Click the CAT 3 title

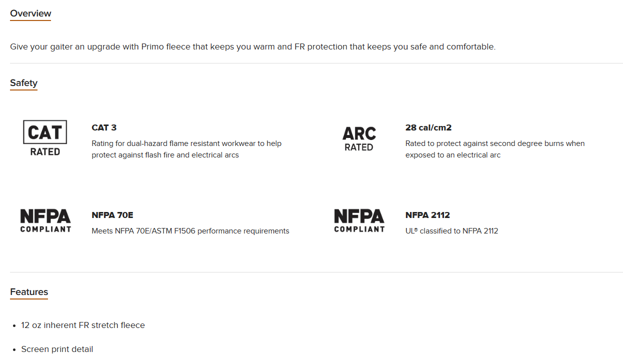(104, 127)
